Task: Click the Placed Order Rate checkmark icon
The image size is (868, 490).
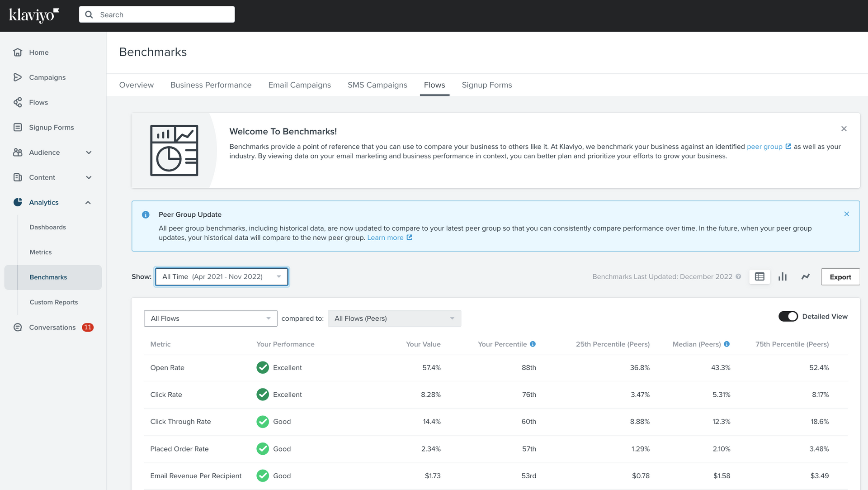Action: (263, 449)
